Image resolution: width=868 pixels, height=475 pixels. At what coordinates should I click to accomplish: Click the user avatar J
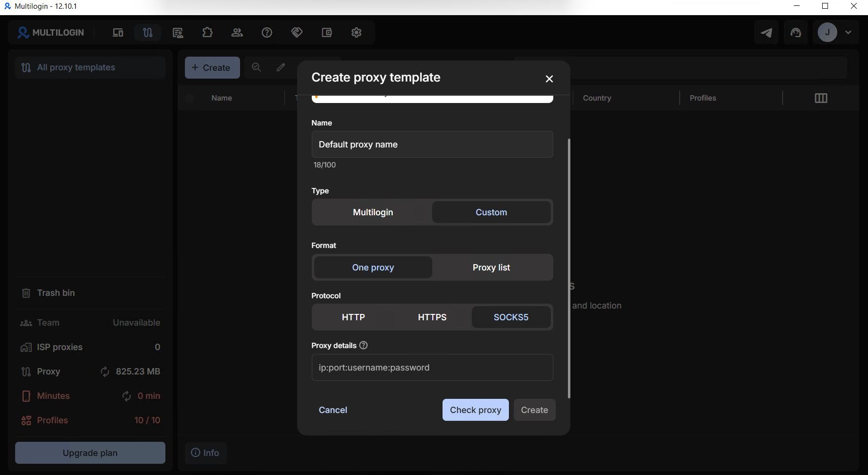(x=828, y=33)
